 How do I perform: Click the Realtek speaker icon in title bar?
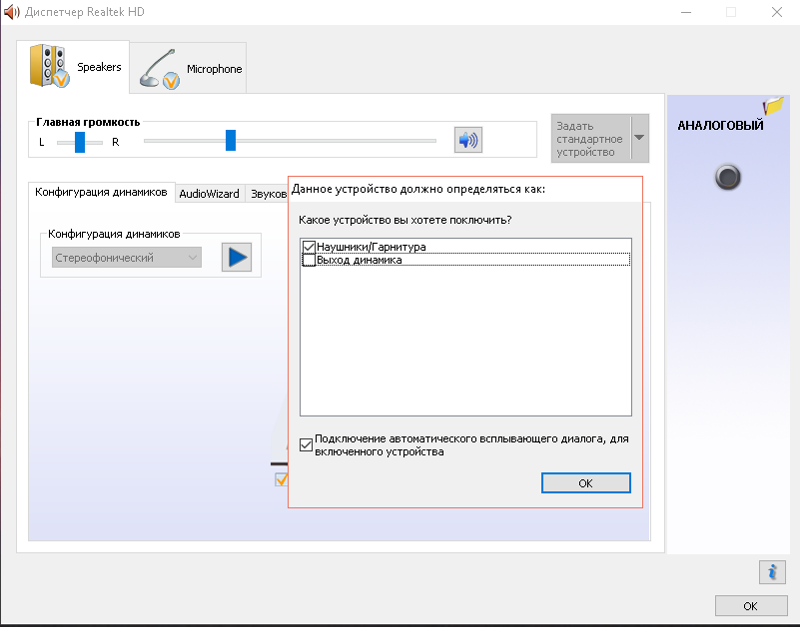(x=11, y=12)
